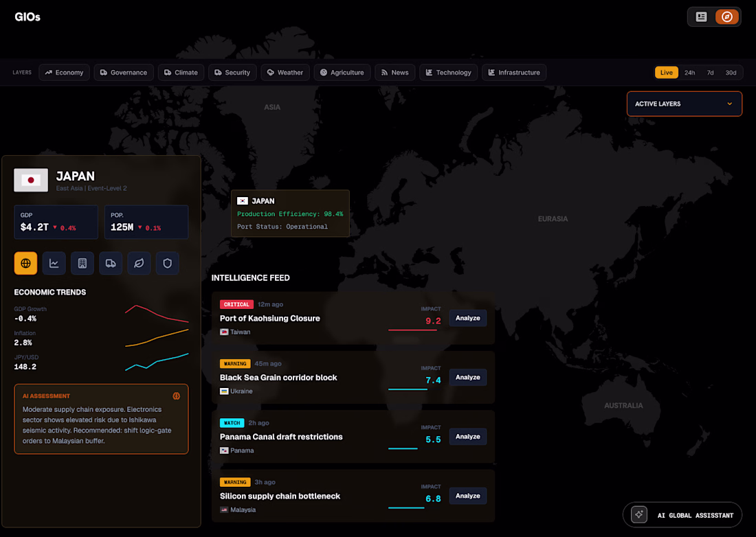Click the AI Assessment info icon
The image size is (756, 537).
(x=177, y=396)
